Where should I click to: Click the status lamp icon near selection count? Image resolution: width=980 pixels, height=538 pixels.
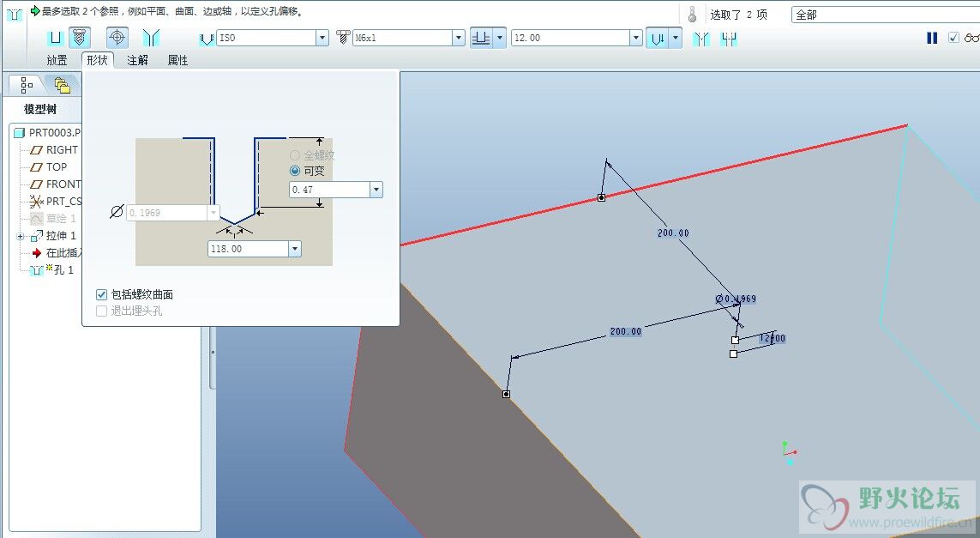pyautogui.click(x=692, y=15)
